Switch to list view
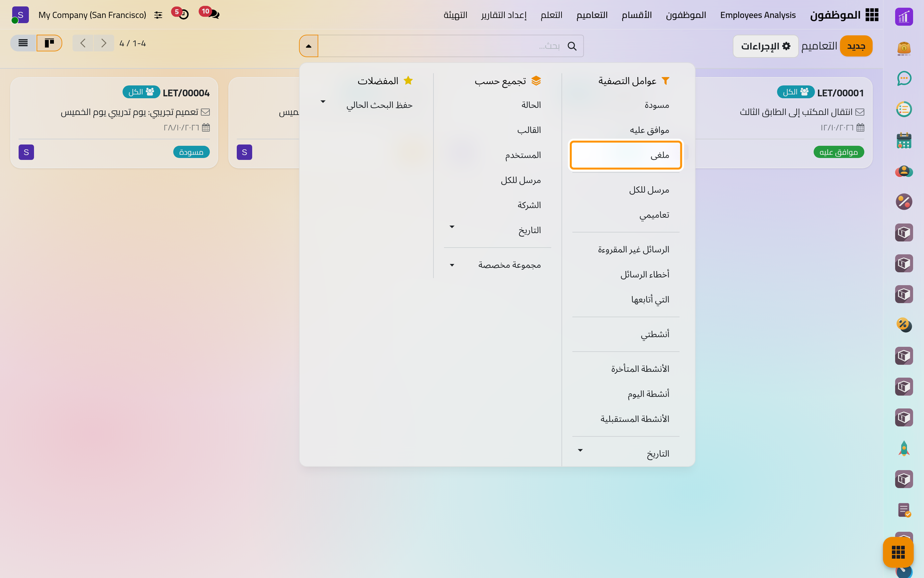This screenshot has width=924, height=578. tap(23, 43)
